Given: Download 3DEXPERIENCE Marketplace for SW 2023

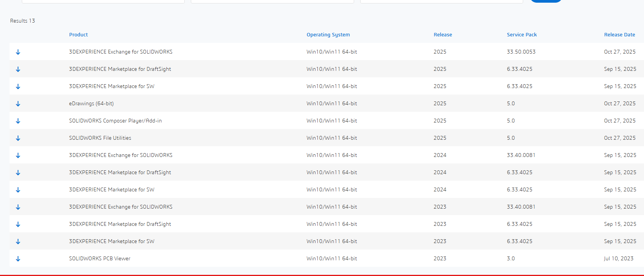Looking at the screenshot, I should click(18, 242).
